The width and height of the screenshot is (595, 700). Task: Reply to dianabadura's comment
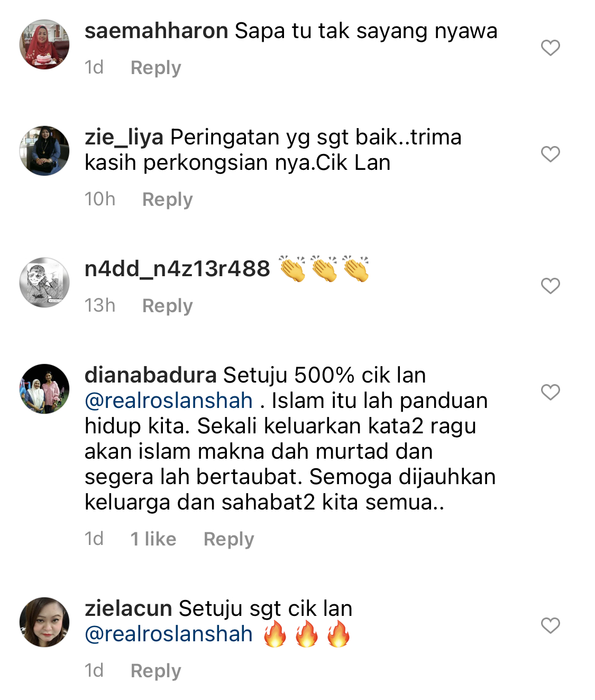click(228, 539)
